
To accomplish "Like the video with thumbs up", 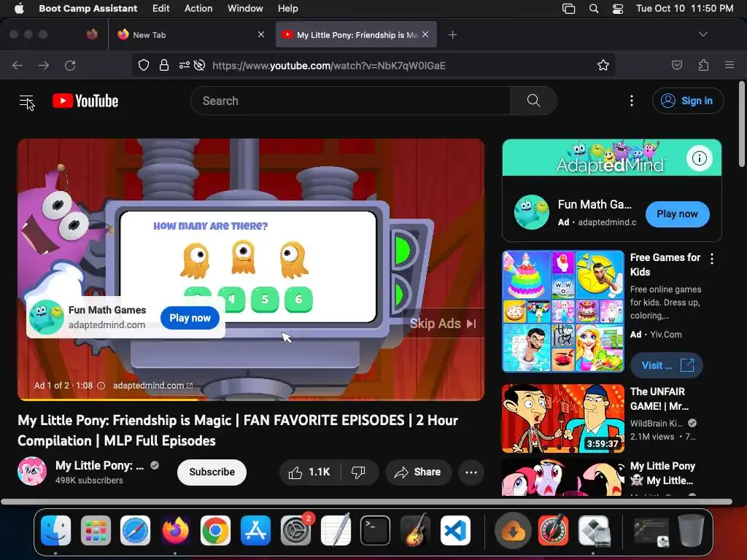I will click(309, 472).
